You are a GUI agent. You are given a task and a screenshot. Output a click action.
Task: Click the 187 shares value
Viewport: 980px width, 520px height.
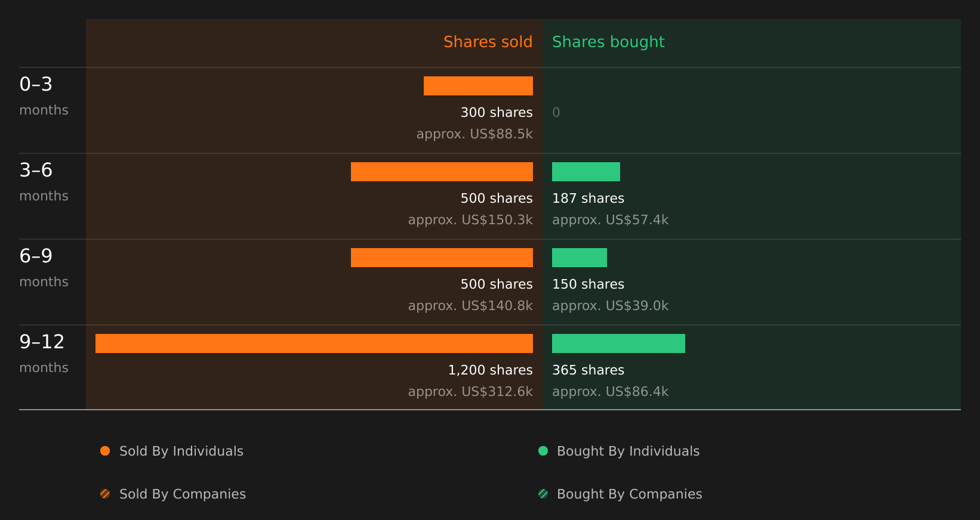588,198
